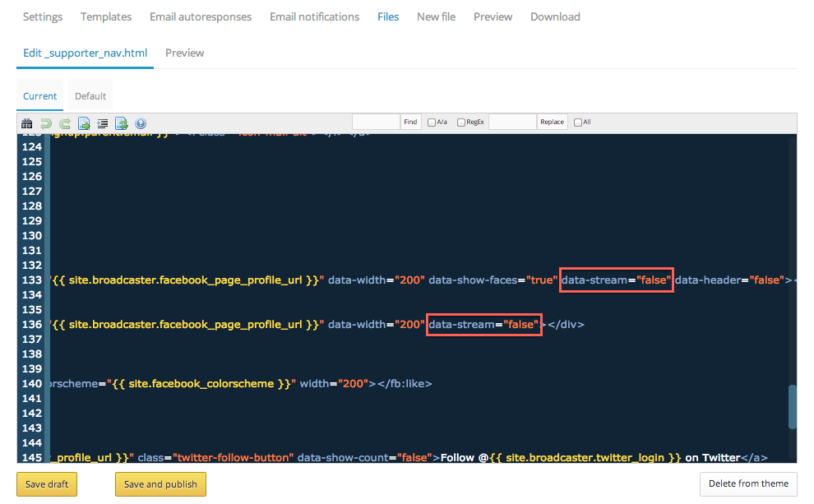814x504 pixels.
Task: Tick the All replace checkbox
Action: point(578,123)
